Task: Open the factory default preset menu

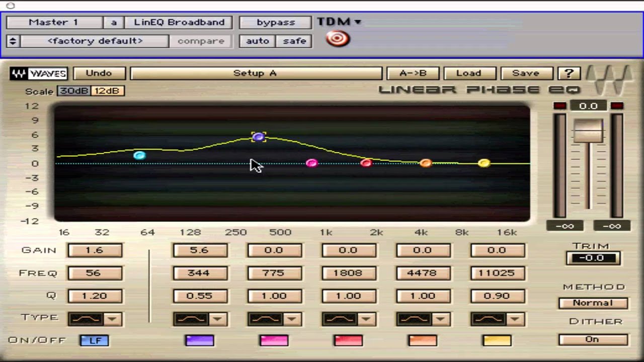Action: [95, 41]
